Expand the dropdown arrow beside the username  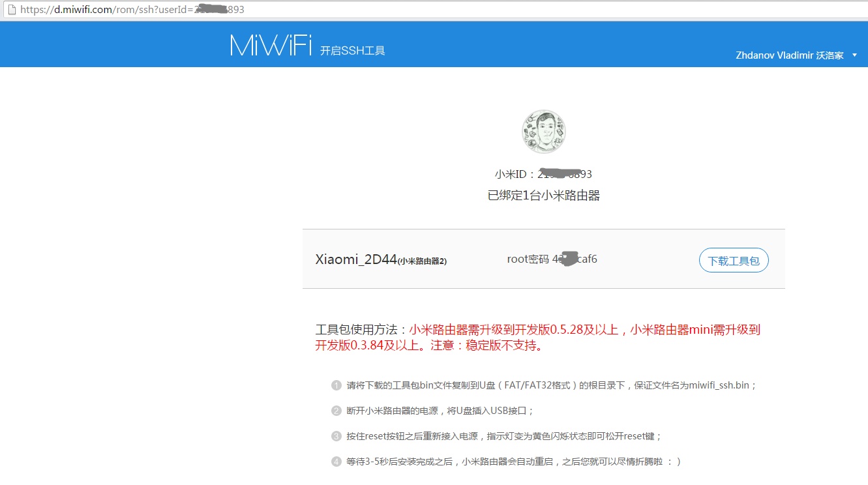coord(854,55)
